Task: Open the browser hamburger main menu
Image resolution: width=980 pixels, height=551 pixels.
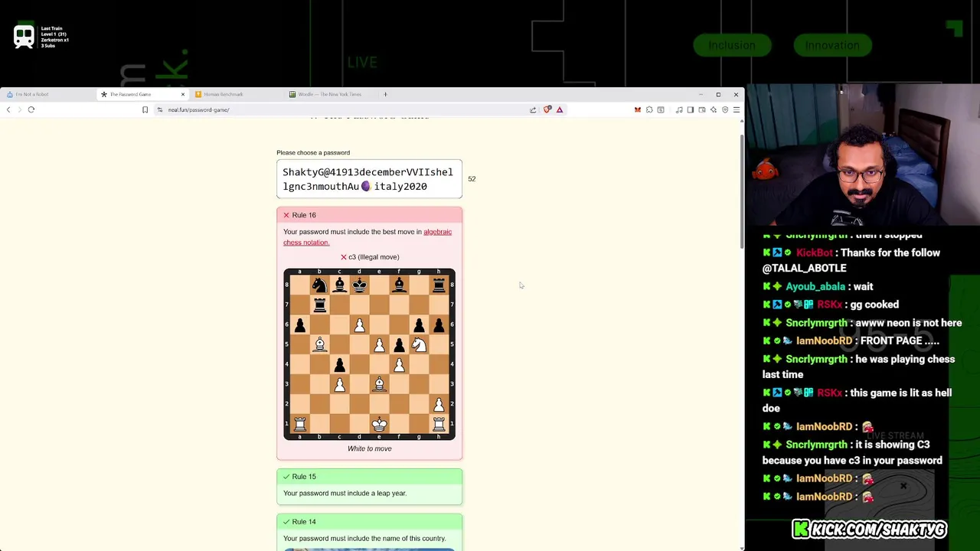Action: (x=737, y=109)
